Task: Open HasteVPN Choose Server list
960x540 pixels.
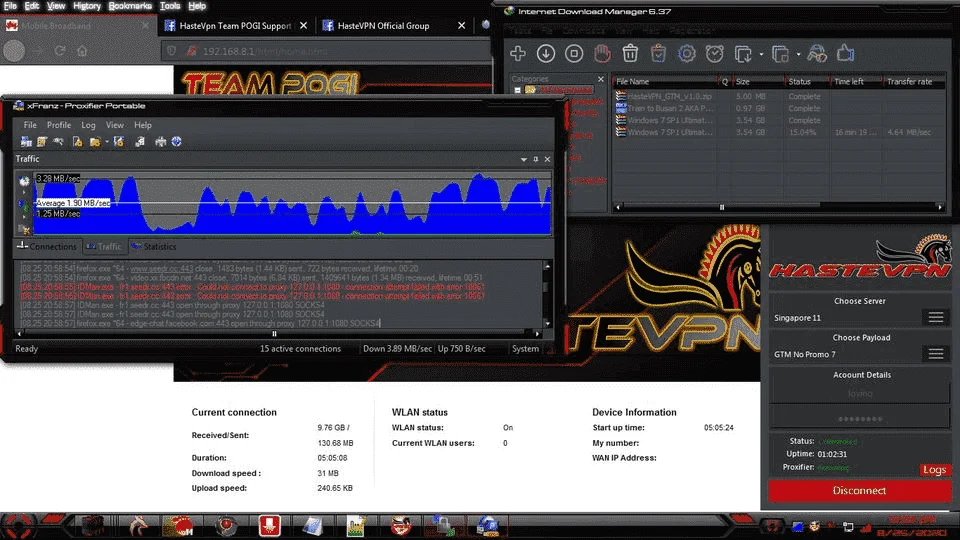Action: [936, 317]
